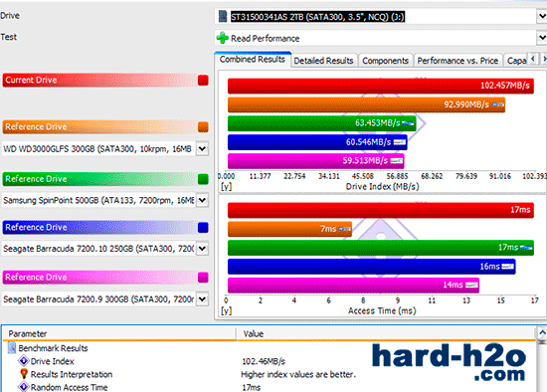Image resolution: width=547 pixels, height=392 pixels.
Task: Expand the WD WD3000GLFS 300GB reference dropdown
Action: 202,149
